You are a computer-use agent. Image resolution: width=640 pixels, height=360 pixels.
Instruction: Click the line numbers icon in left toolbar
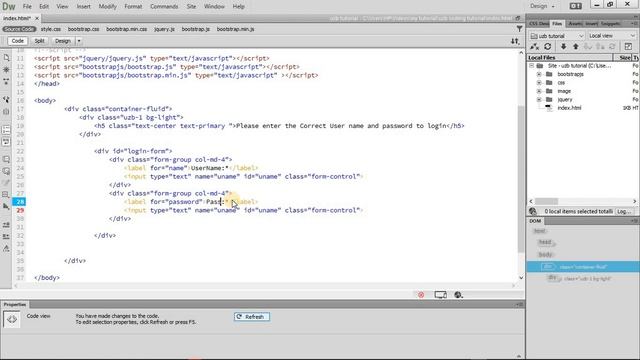coord(6,130)
